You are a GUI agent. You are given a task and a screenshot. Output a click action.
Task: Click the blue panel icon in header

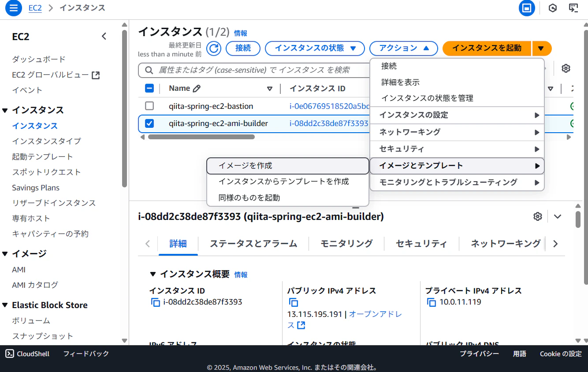[527, 8]
